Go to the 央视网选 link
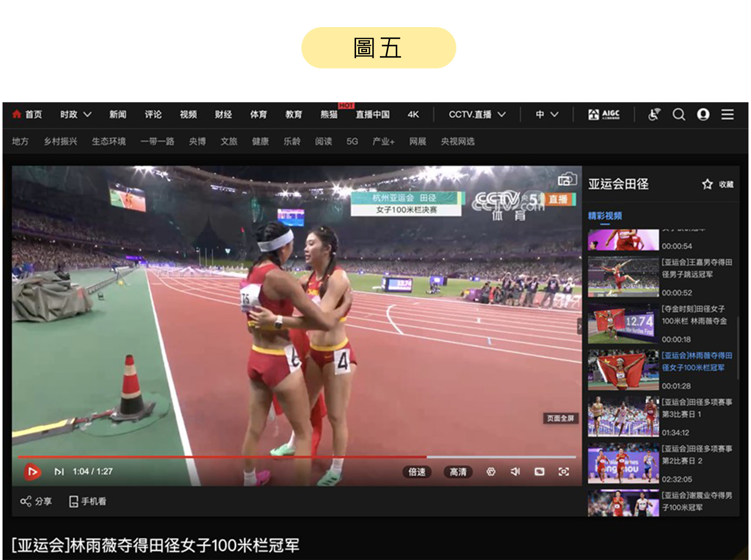 [x=458, y=141]
